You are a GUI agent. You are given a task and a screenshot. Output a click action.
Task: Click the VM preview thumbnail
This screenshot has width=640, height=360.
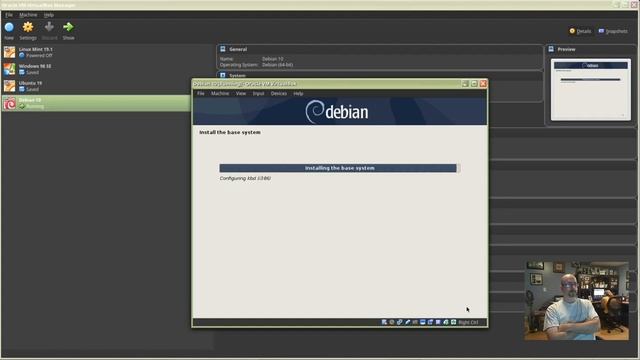tap(591, 90)
